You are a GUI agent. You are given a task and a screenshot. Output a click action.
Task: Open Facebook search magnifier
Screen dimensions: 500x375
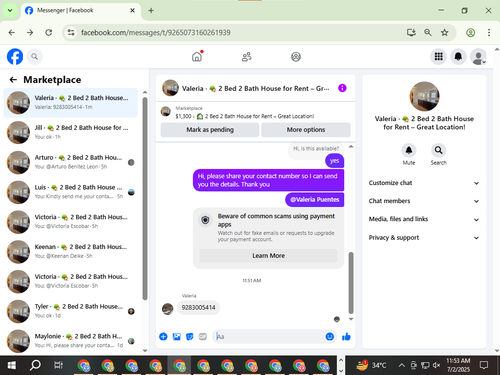[x=35, y=57]
